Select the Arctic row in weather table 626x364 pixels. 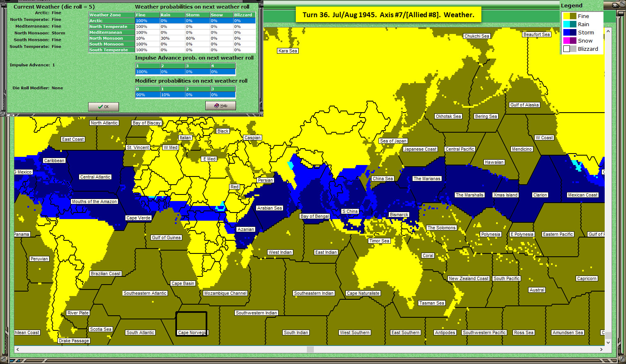pos(172,20)
